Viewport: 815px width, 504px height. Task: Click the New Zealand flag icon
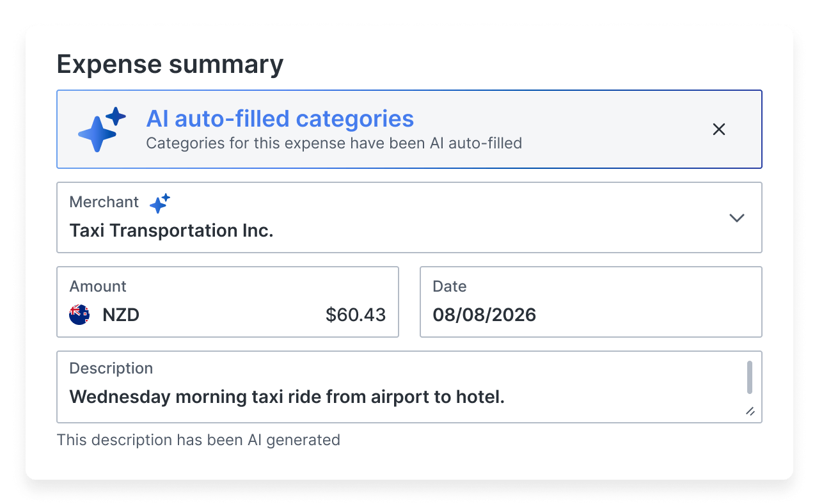79,315
